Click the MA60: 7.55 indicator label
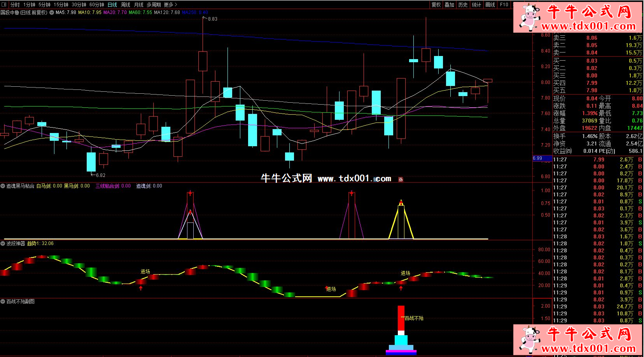 [140, 12]
